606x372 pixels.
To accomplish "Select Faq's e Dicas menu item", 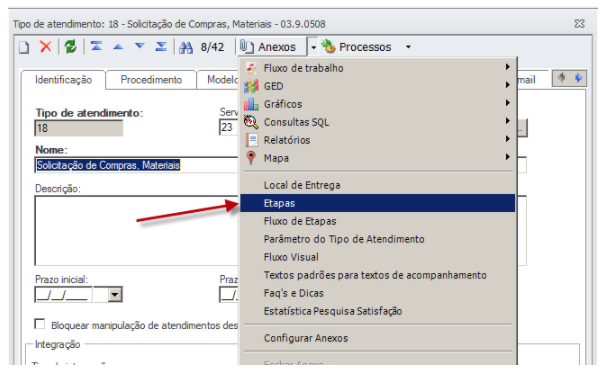I will click(378, 293).
